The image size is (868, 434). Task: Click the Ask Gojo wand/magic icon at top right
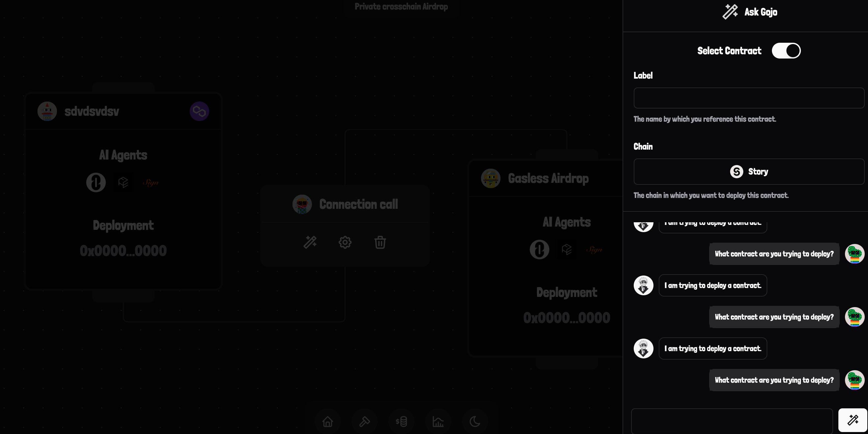[730, 12]
